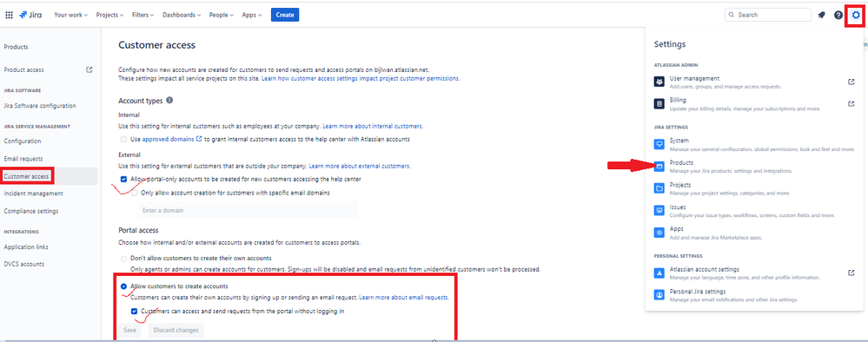Viewport: 868px width, 342px height.
Task: Open DVCS accounts in the sidebar
Action: (23, 264)
